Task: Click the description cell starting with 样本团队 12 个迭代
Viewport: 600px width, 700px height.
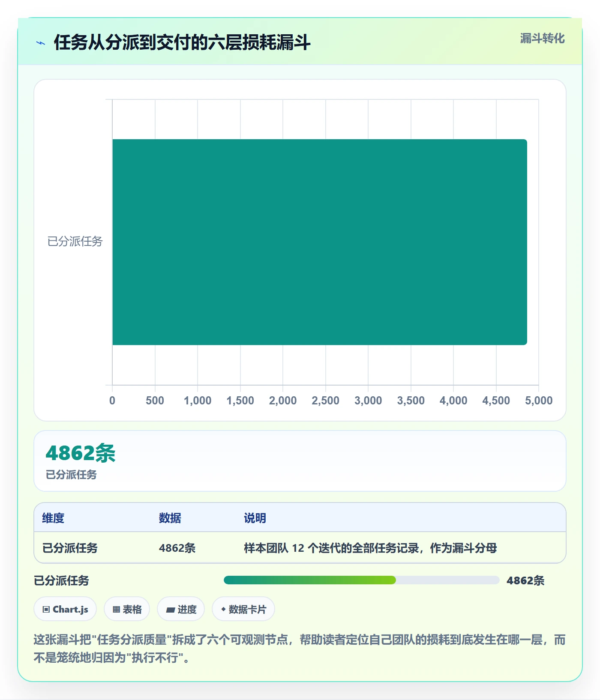Action: pyautogui.click(x=370, y=548)
